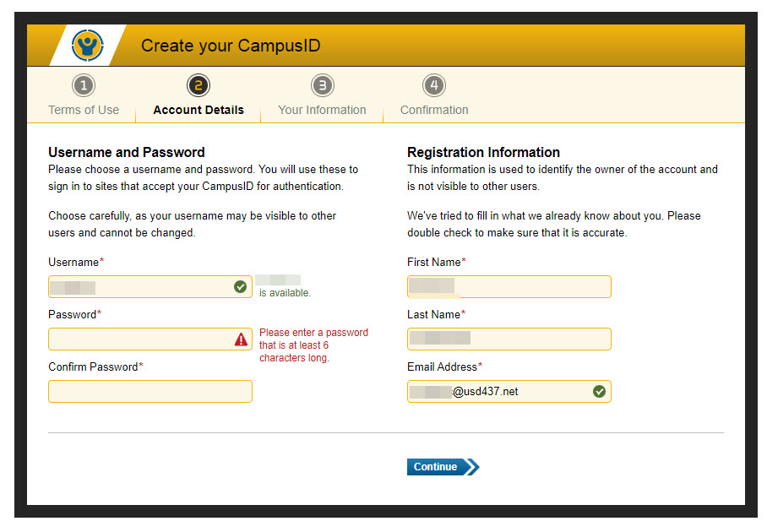Switch to the Your Information tab

point(322,110)
